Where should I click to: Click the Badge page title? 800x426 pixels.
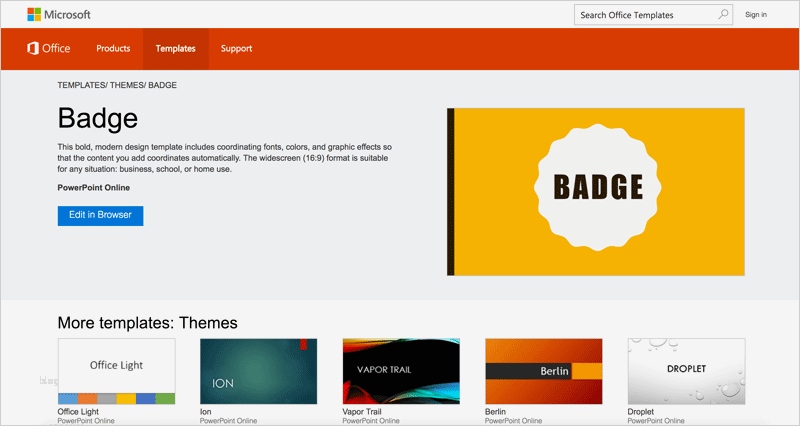(98, 118)
